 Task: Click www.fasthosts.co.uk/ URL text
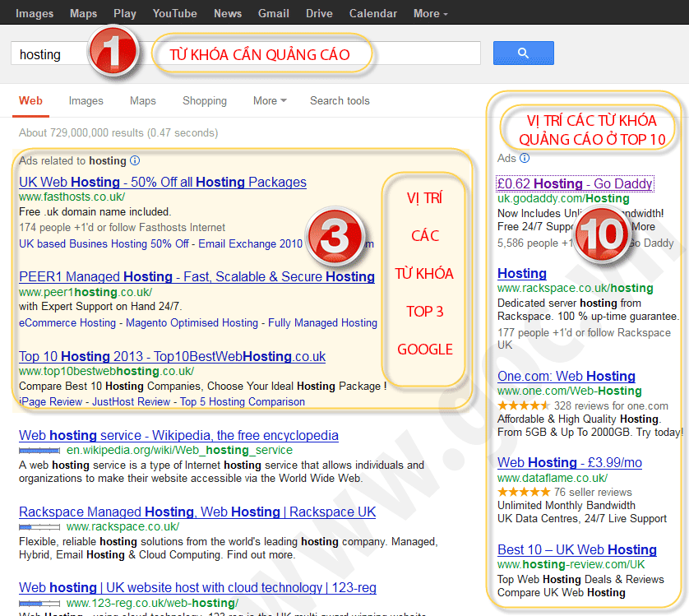72,197
